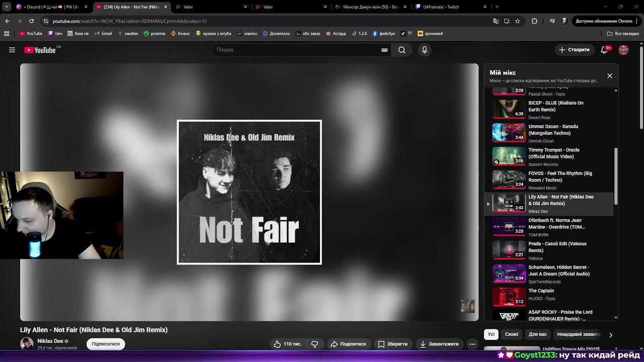Subscribe with the Підписатися button
The height and width of the screenshot is (362, 644).
point(106,344)
